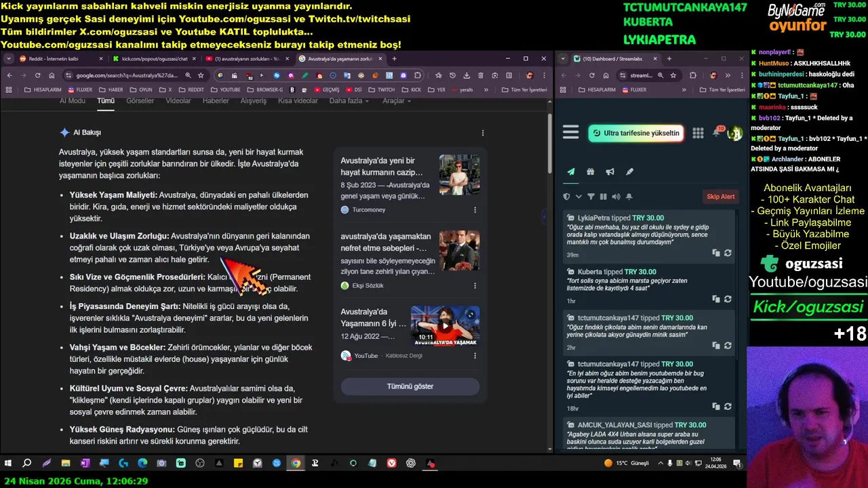Click the Tümünü göster button
868x488 pixels.
[x=410, y=386]
